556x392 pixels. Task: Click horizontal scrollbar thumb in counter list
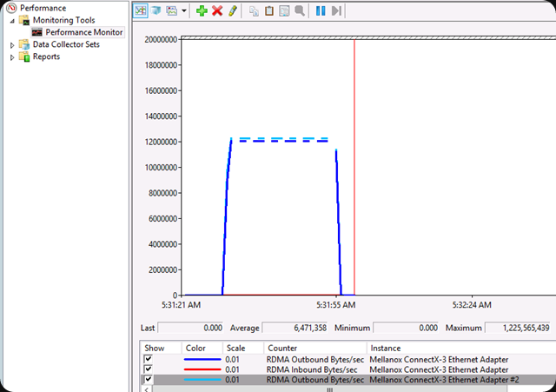click(x=329, y=389)
